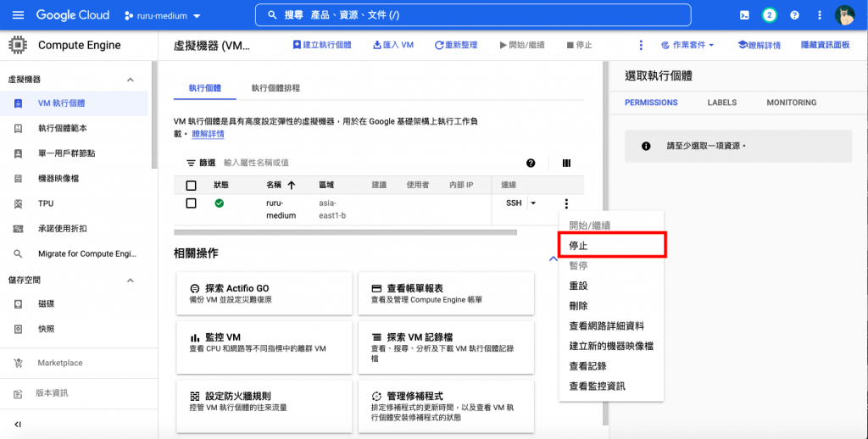
Task: Open the hamburger navigation menu
Action: tap(18, 15)
